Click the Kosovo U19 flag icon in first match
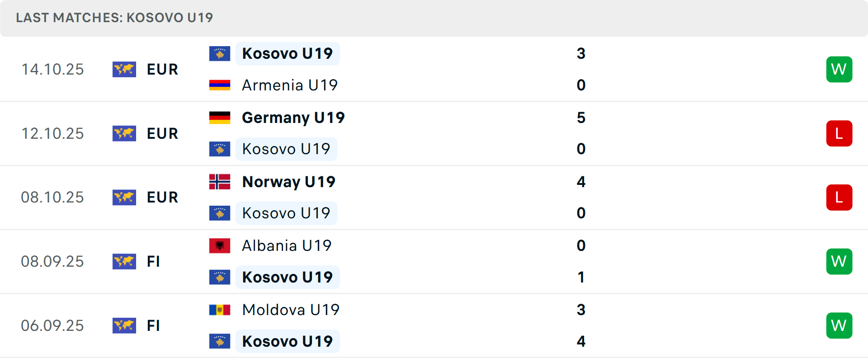The width and height of the screenshot is (868, 358). click(x=220, y=53)
